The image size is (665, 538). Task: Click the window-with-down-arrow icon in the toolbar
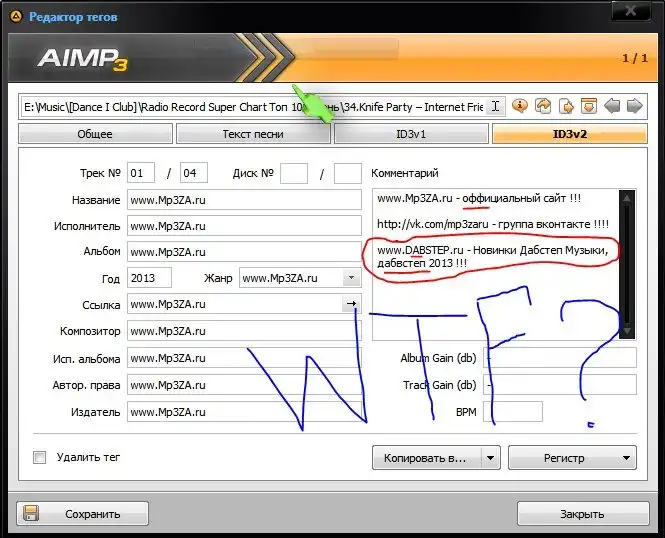click(x=589, y=106)
